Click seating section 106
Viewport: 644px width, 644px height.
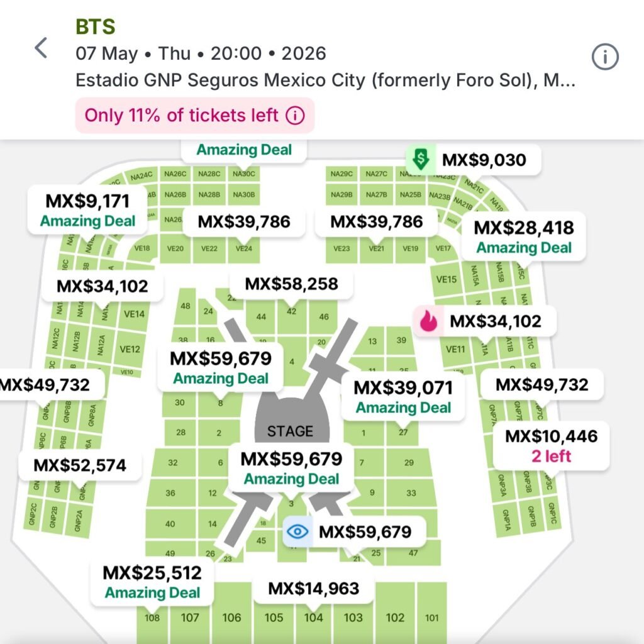231,617
